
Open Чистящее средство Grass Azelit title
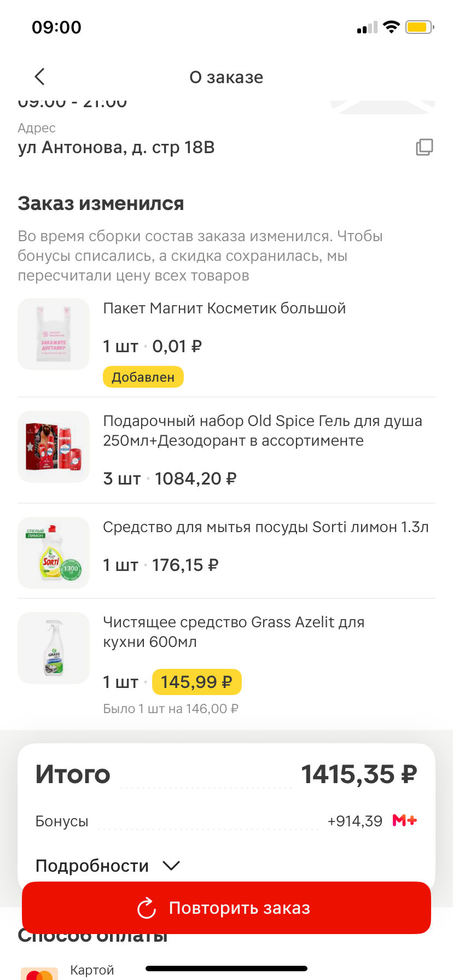click(234, 632)
